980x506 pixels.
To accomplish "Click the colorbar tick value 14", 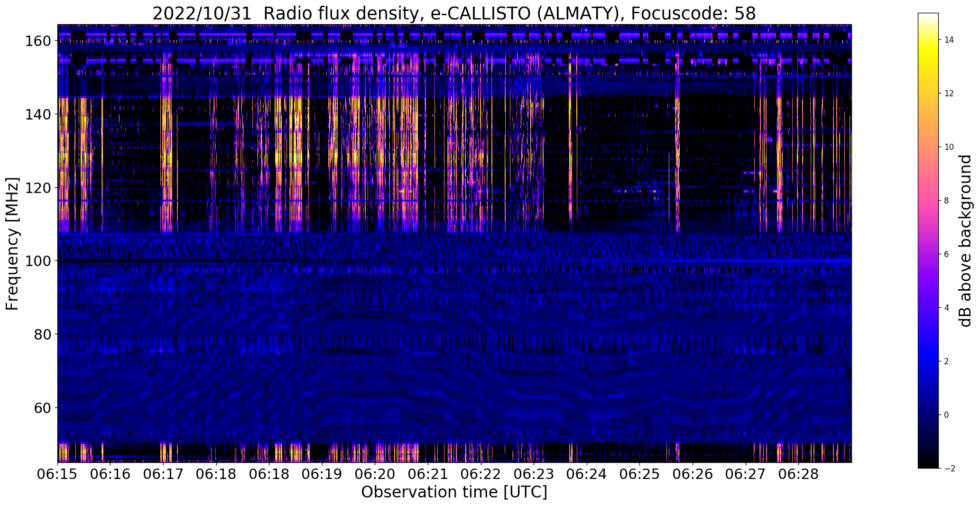I will [949, 40].
